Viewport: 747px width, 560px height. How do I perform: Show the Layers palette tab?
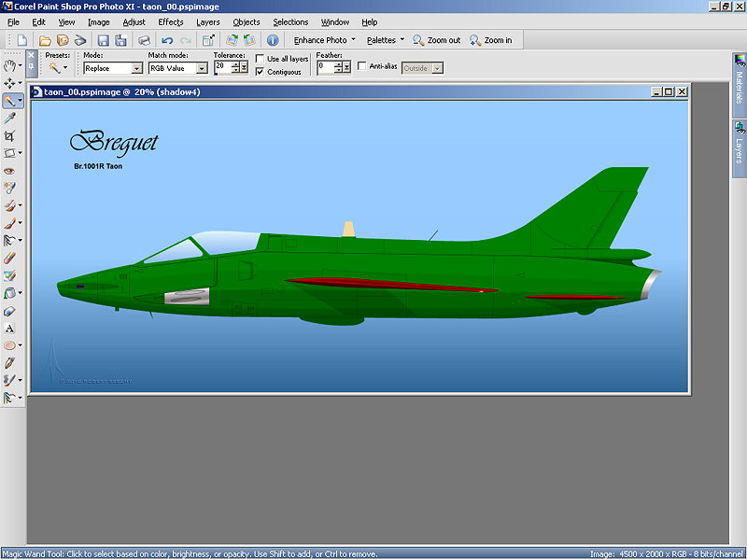[740, 148]
